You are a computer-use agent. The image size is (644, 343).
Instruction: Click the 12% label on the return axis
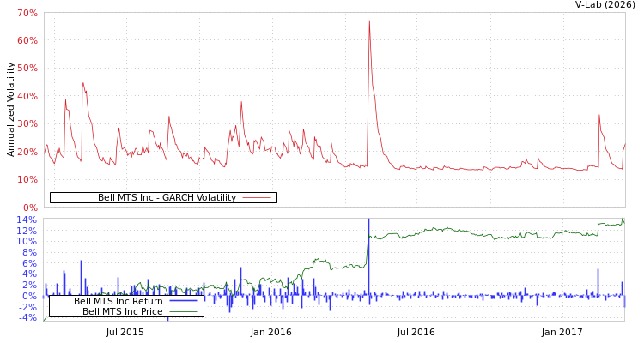[x=27, y=231]
